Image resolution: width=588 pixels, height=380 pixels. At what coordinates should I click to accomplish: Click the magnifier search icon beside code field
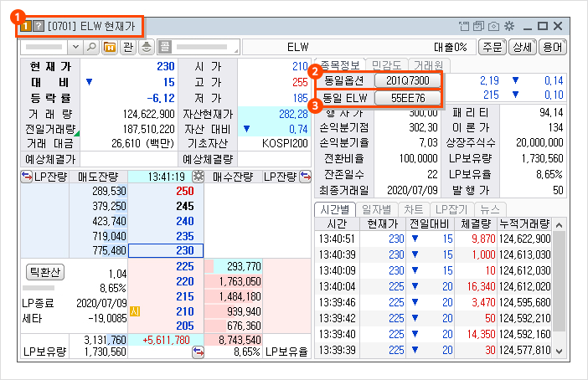pyautogui.click(x=91, y=47)
